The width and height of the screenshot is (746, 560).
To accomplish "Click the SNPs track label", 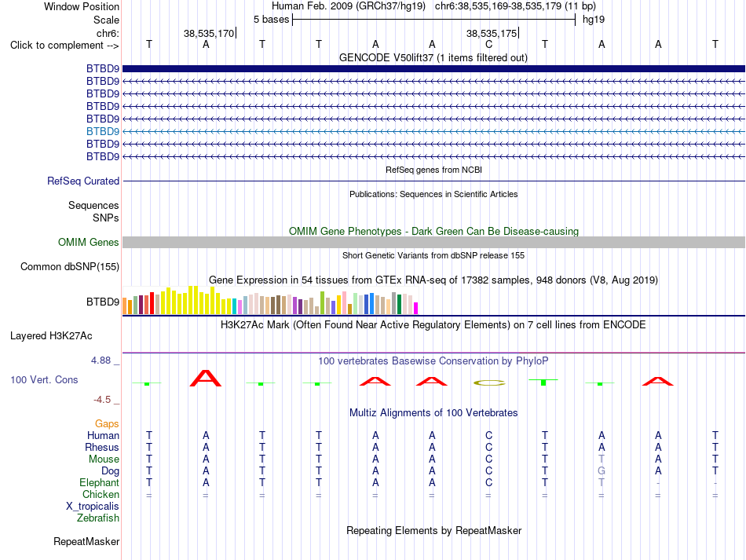I will 106,218.
